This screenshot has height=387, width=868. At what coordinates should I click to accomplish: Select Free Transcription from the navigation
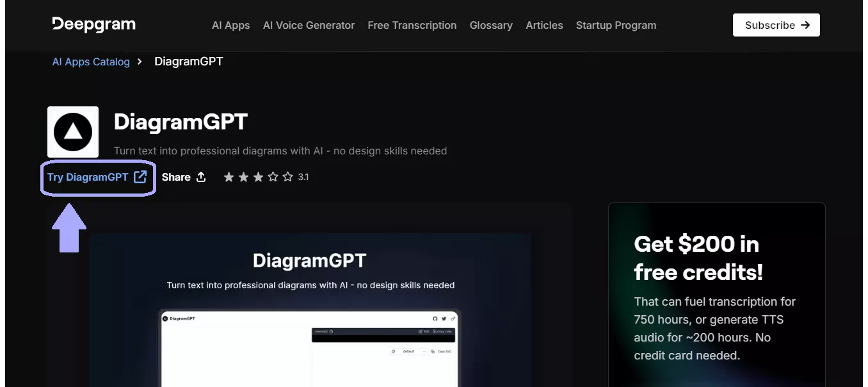point(412,25)
